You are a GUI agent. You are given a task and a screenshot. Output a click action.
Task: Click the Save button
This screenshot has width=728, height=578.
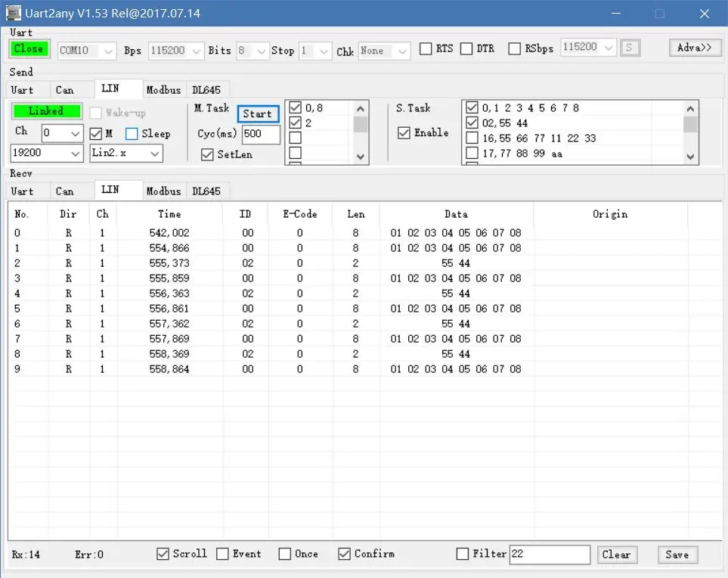(x=677, y=555)
